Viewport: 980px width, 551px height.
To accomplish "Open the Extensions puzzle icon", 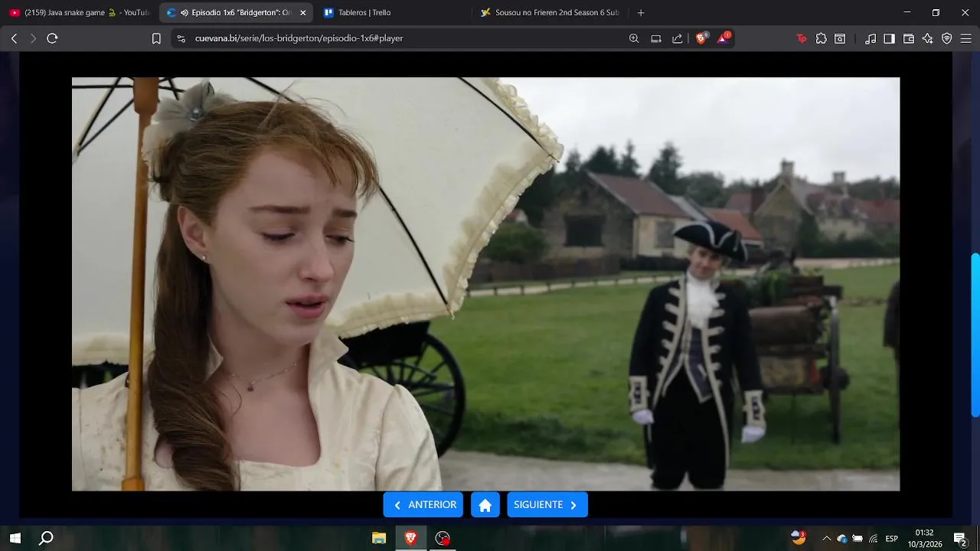I will tap(821, 38).
